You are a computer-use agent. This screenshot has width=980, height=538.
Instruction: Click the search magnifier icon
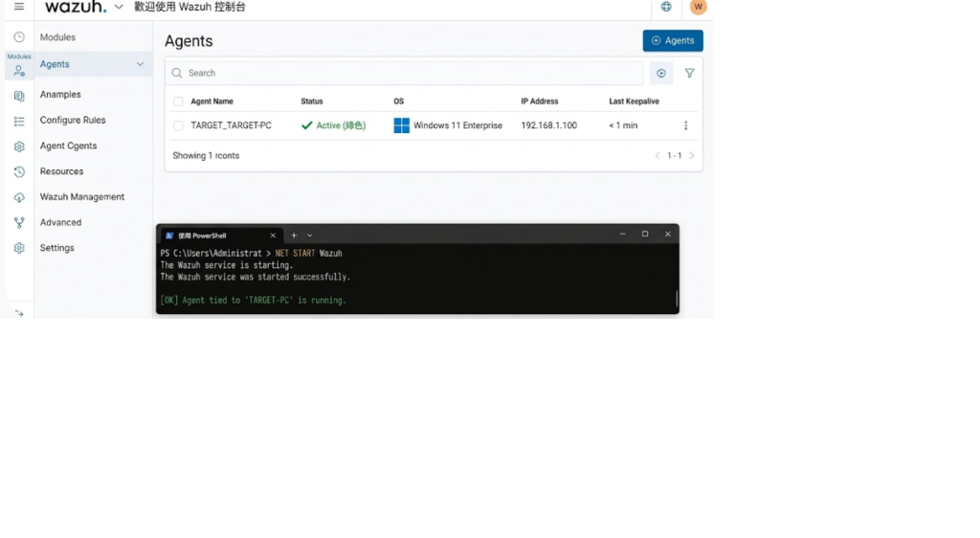[177, 73]
